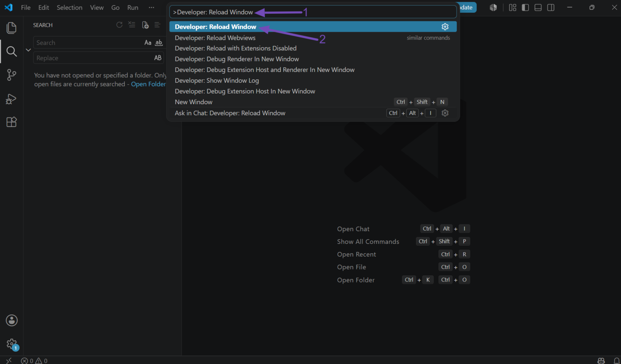This screenshot has height=364, width=621.
Task: Click gear on Developer: Reload Window row
Action: click(x=445, y=27)
